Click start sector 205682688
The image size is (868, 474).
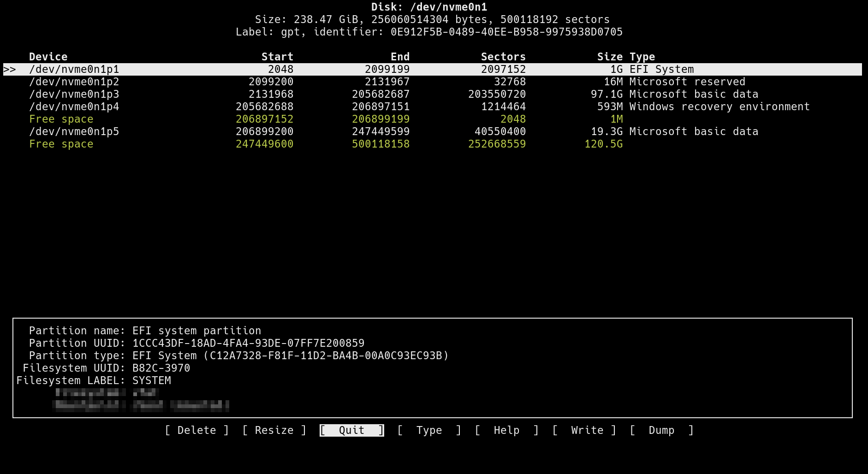[x=264, y=107]
